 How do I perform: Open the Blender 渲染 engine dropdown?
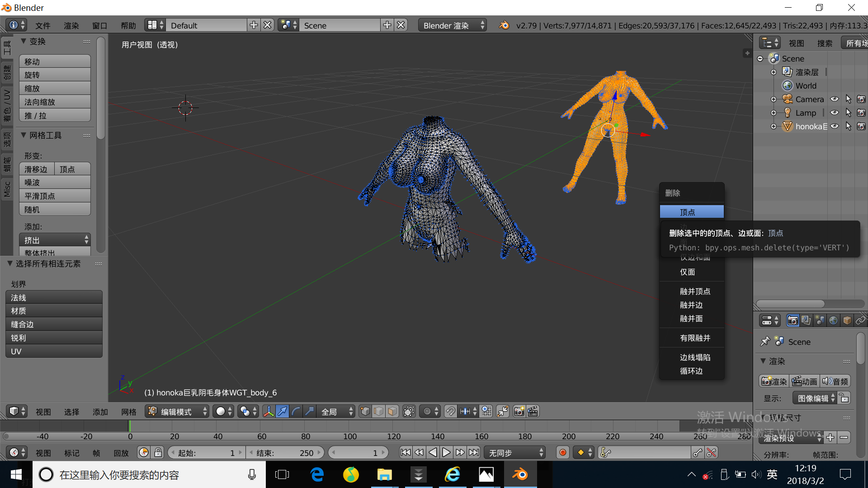[453, 26]
